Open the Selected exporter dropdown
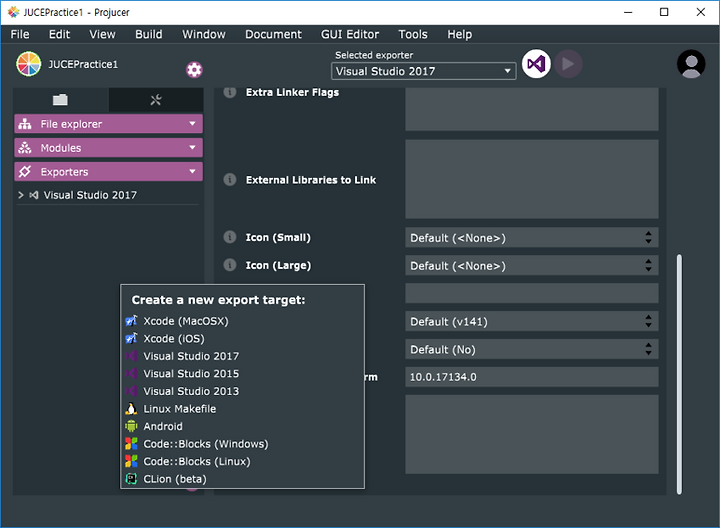The image size is (720, 528). click(x=423, y=71)
